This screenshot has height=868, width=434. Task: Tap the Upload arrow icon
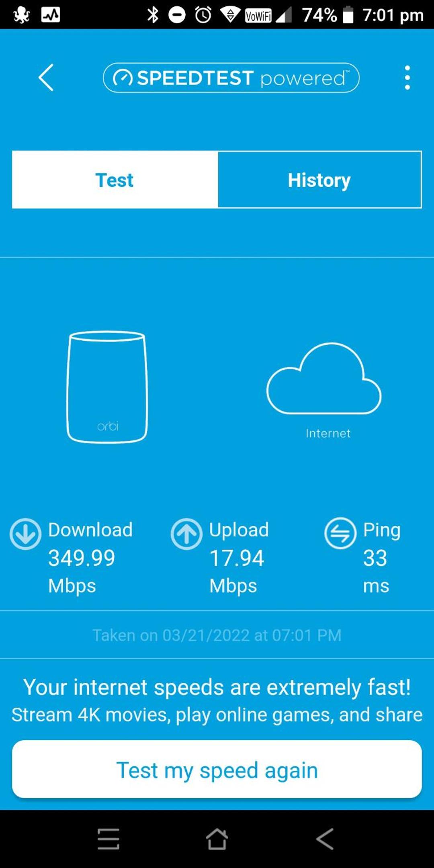click(186, 534)
